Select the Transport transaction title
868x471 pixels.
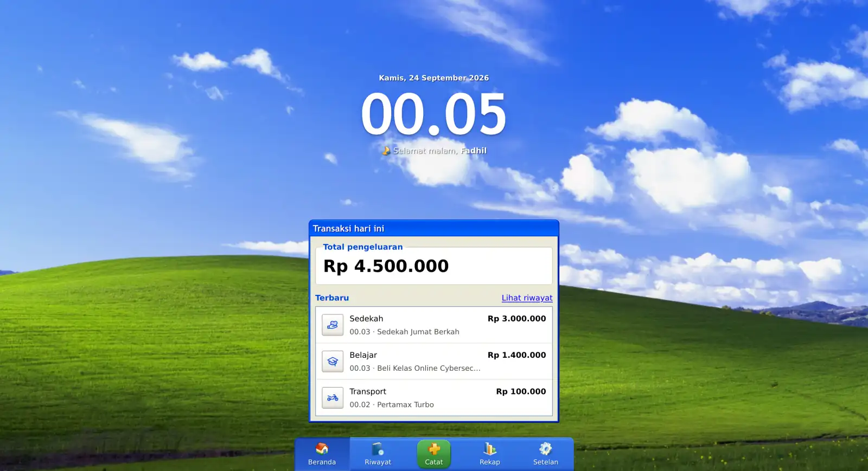tap(368, 391)
